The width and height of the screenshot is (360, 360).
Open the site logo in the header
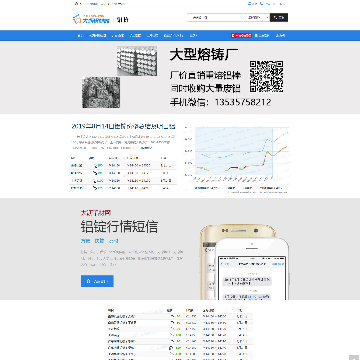[91, 19]
